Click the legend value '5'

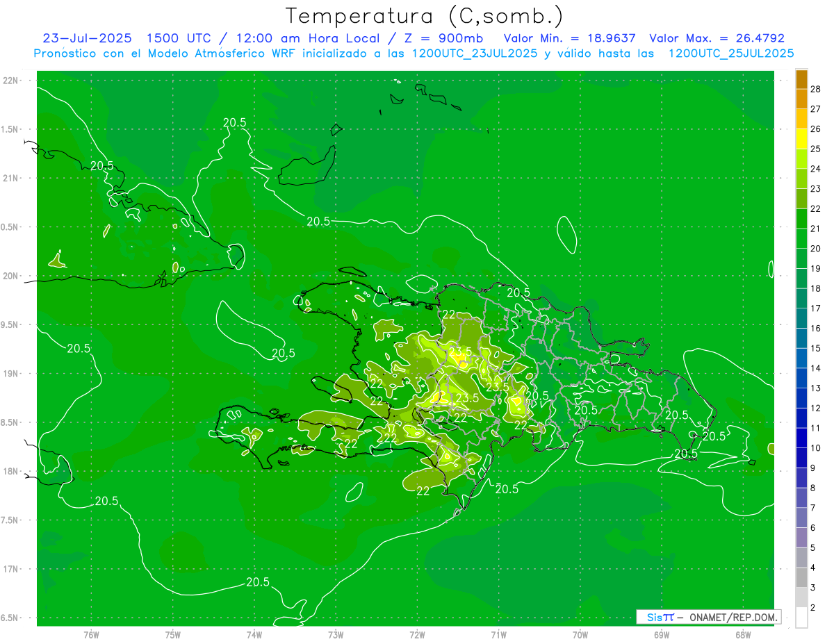pos(813,547)
